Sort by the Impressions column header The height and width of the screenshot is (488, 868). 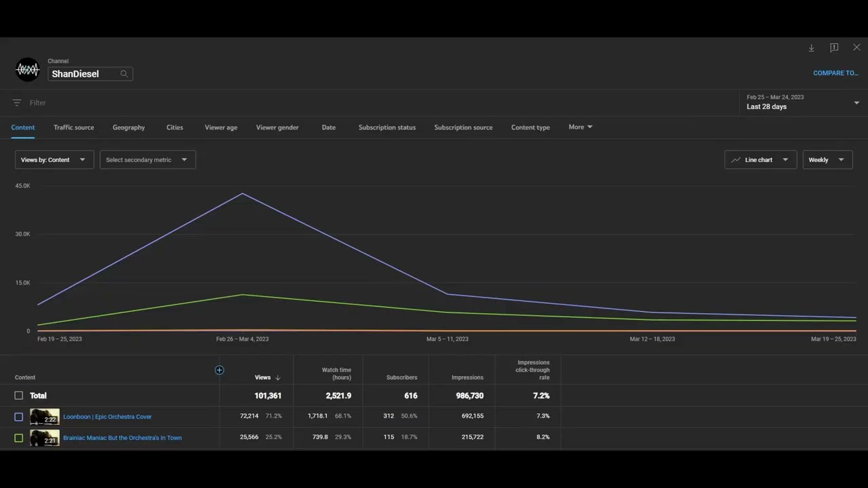[467, 378]
